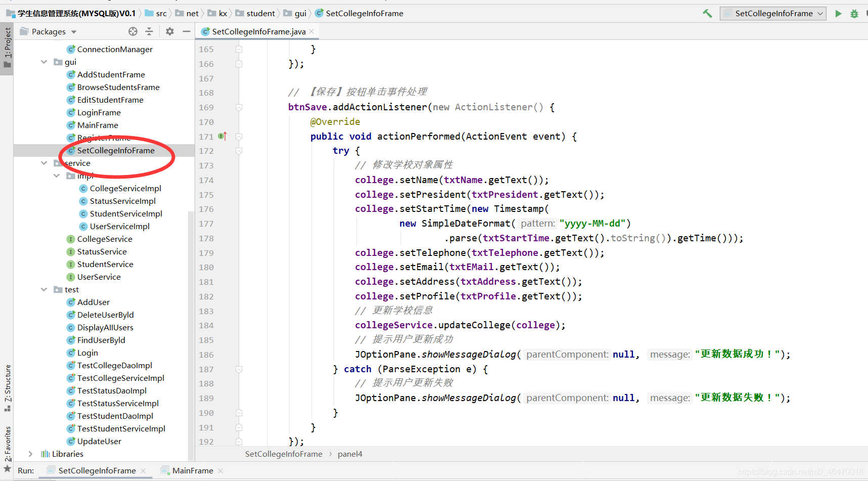Select StudentServiceImpl class
This screenshot has width=868, height=481.
click(x=126, y=213)
